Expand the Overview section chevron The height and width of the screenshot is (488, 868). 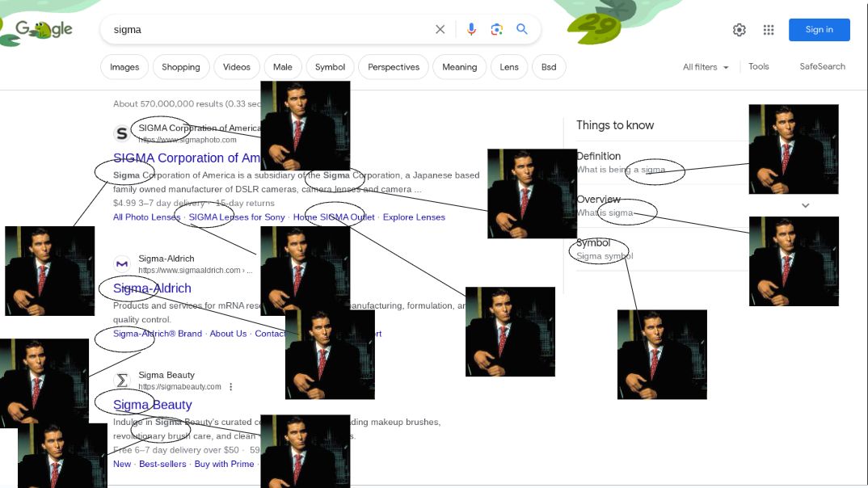(805, 205)
